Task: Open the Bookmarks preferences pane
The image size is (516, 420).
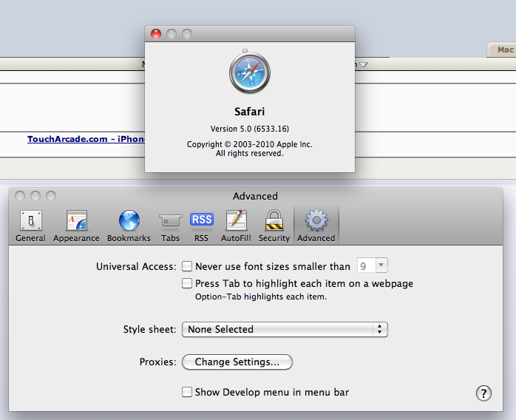Action: 129,226
